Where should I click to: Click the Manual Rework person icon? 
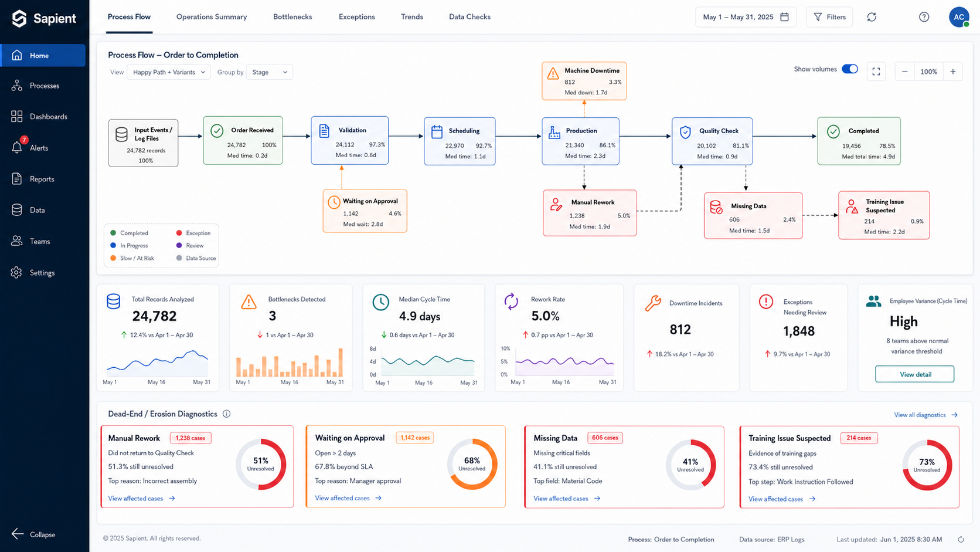point(556,204)
